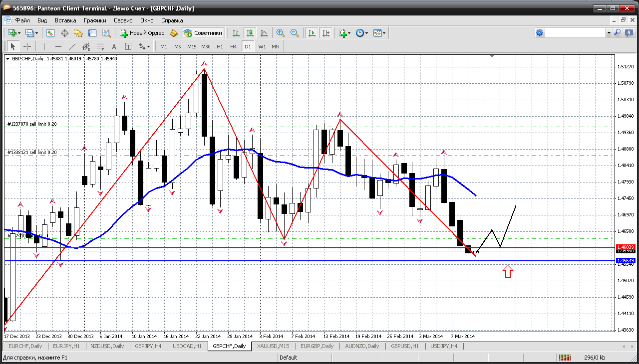Select the Fibonacci retracement tool
Viewport: 639px width, 364px height.
click(100, 46)
